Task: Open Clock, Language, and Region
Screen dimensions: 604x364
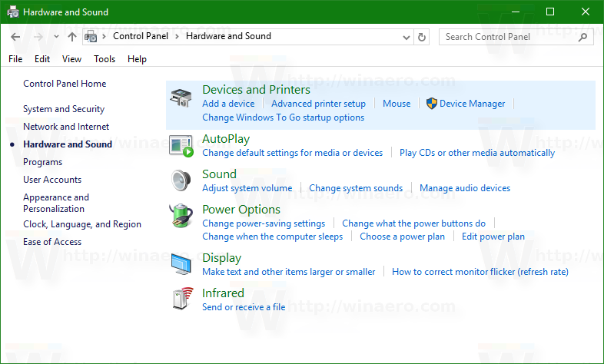Action: 82,224
